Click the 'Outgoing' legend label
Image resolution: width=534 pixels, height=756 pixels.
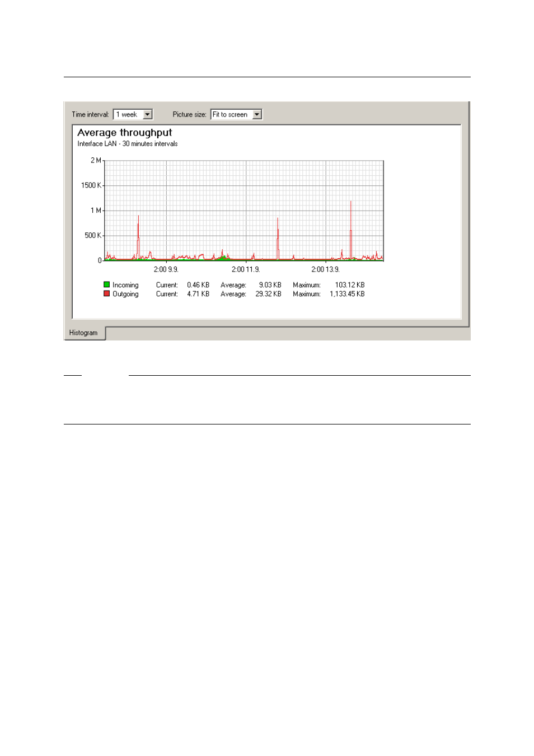point(125,294)
